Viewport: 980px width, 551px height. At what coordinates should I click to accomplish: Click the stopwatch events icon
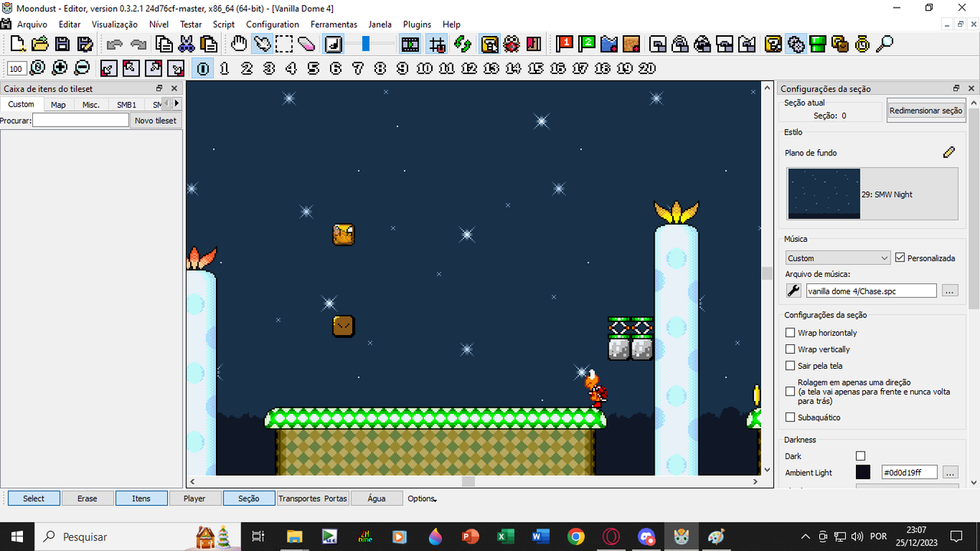862,44
